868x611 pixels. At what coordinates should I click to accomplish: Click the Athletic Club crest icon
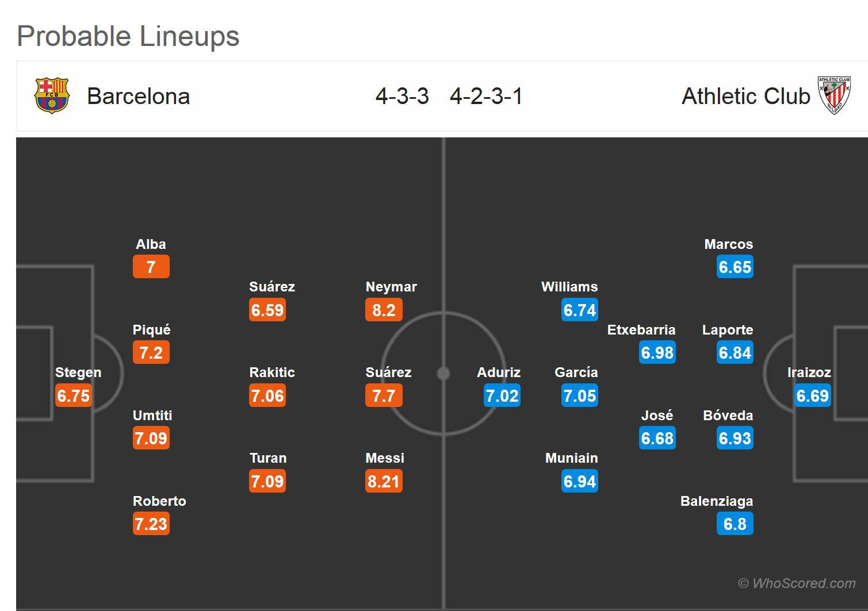(834, 95)
